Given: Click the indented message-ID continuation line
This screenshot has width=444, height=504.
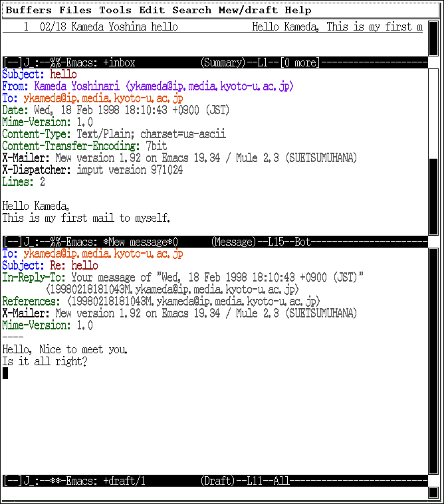Looking at the screenshot, I should (172, 290).
